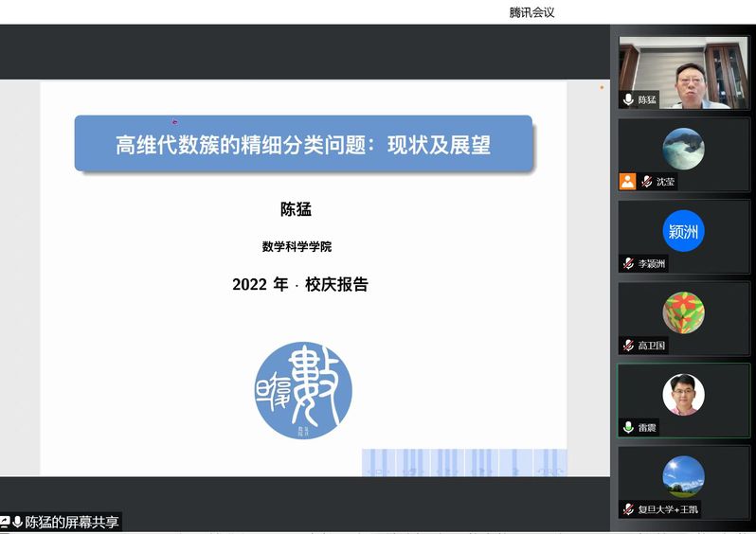This screenshot has height=534, width=756.
Task: Click the 腾讯会议 window title
Action: tap(531, 12)
